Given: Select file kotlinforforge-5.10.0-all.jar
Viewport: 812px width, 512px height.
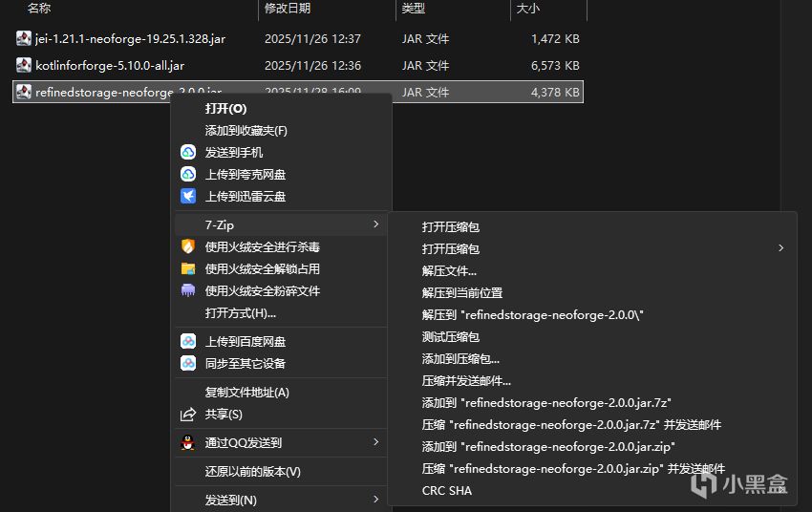Looking at the screenshot, I should click(x=110, y=66).
